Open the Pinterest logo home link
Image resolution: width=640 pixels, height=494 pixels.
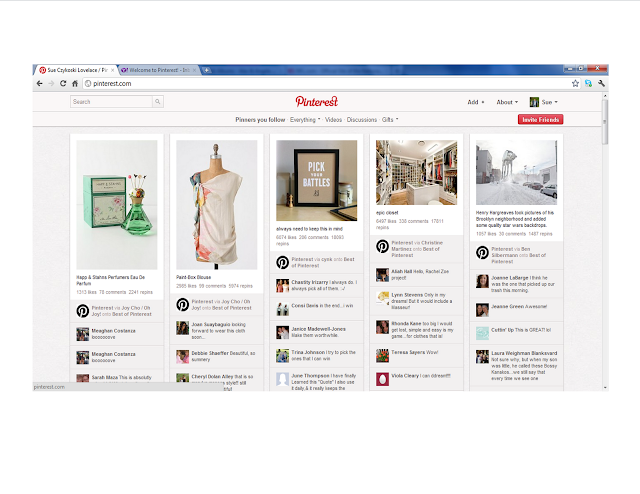click(317, 102)
